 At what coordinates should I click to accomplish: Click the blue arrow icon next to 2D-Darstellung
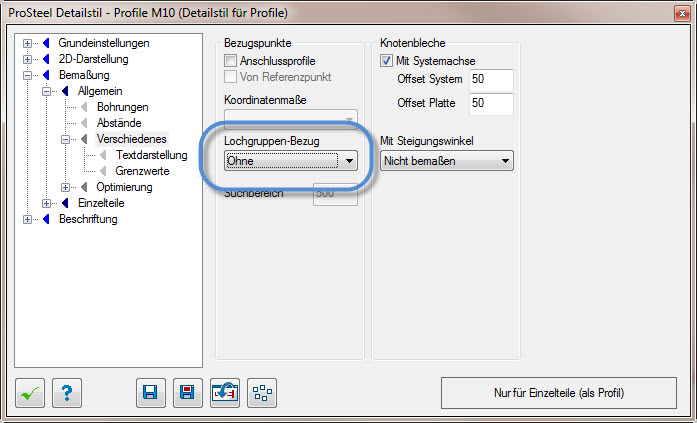point(46,59)
